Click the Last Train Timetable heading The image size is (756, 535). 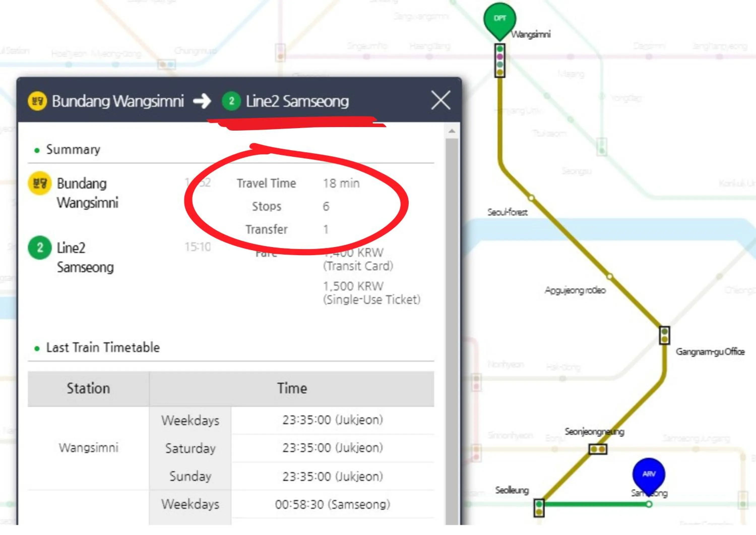tap(103, 348)
